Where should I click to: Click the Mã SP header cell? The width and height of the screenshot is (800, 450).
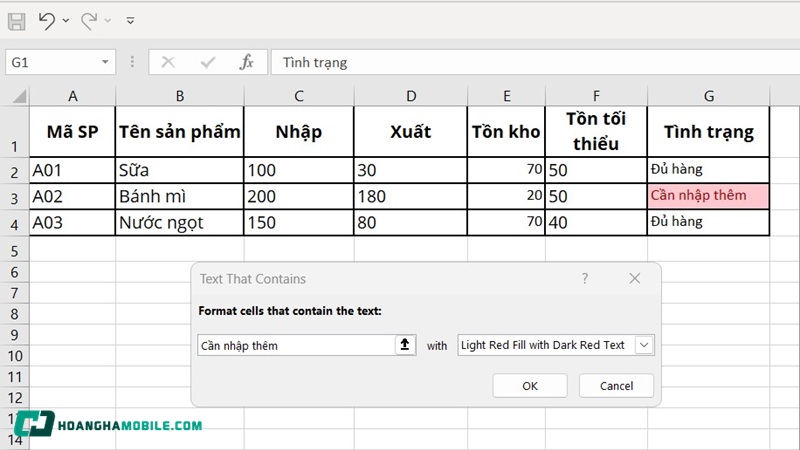[x=72, y=132]
